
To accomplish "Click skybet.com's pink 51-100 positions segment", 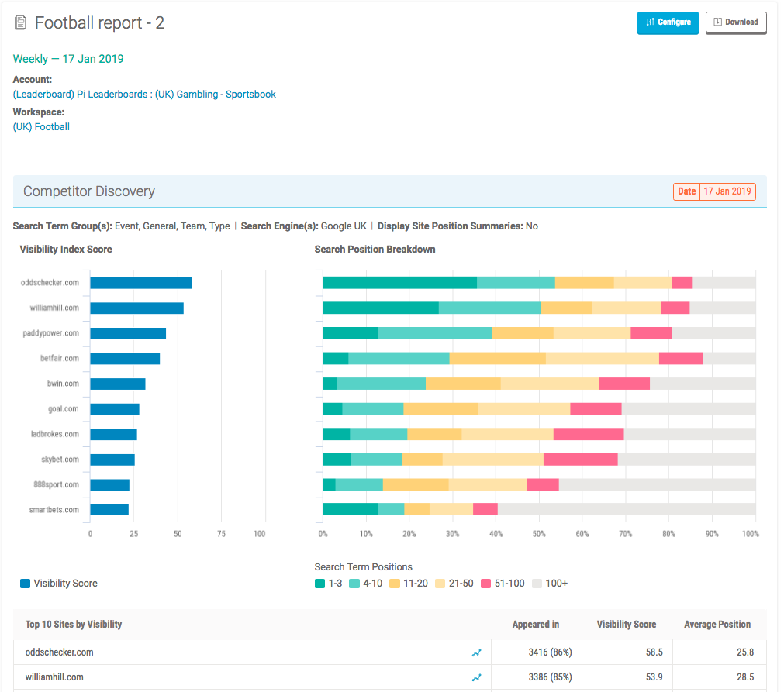I will tap(581, 460).
